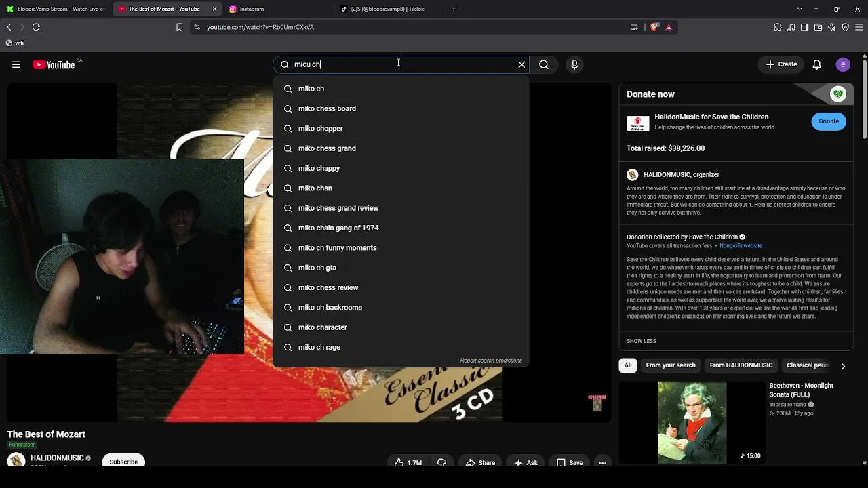Open Brave VPN shield icon
The height and width of the screenshot is (488, 868).
point(846,27)
